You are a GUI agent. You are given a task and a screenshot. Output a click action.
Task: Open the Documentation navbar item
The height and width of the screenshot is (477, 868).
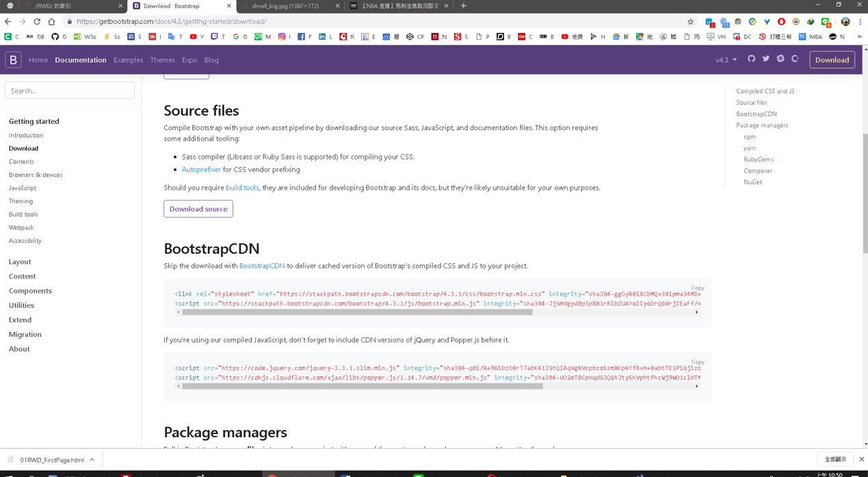click(81, 60)
